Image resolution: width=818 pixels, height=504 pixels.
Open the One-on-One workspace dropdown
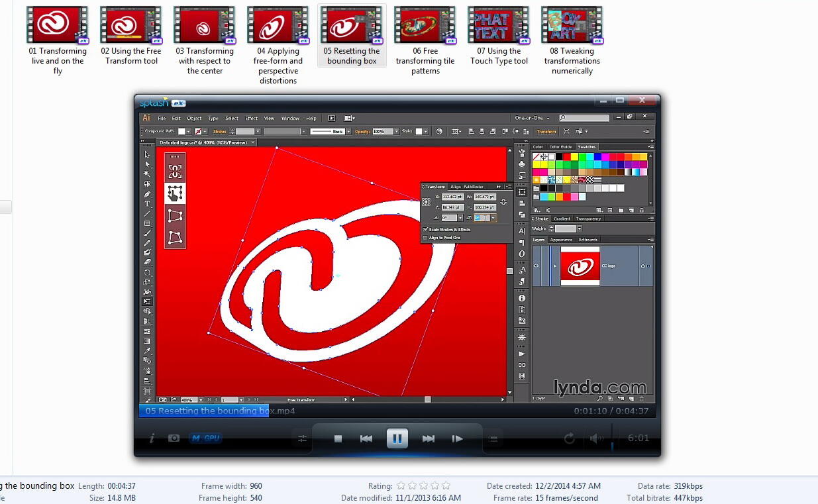533,118
